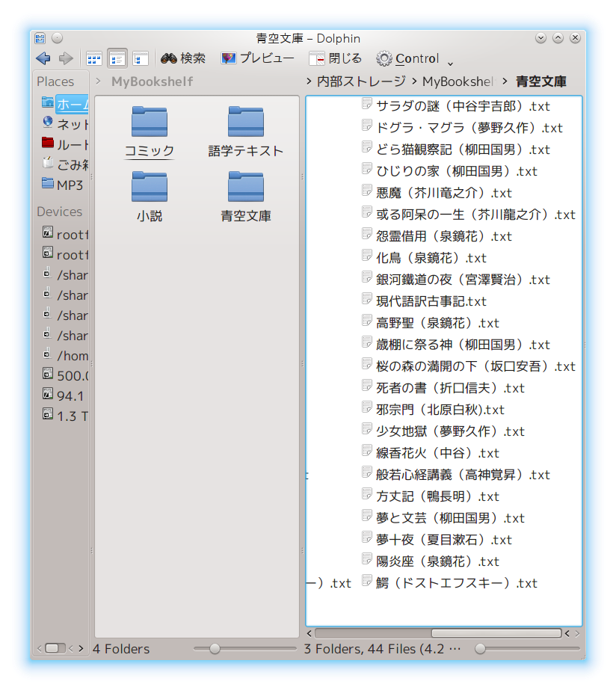The image size is (616, 690).
Task: Select file 少女地獄（夢野久作）.txt
Action: coord(443,431)
